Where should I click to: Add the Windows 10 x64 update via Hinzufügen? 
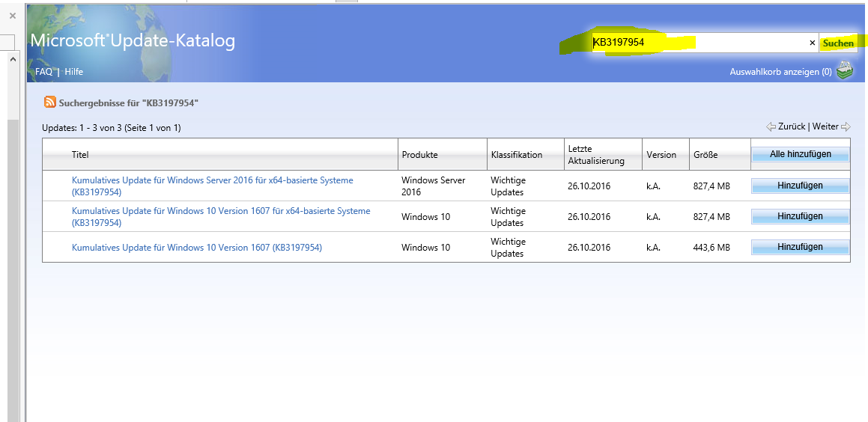click(x=801, y=216)
